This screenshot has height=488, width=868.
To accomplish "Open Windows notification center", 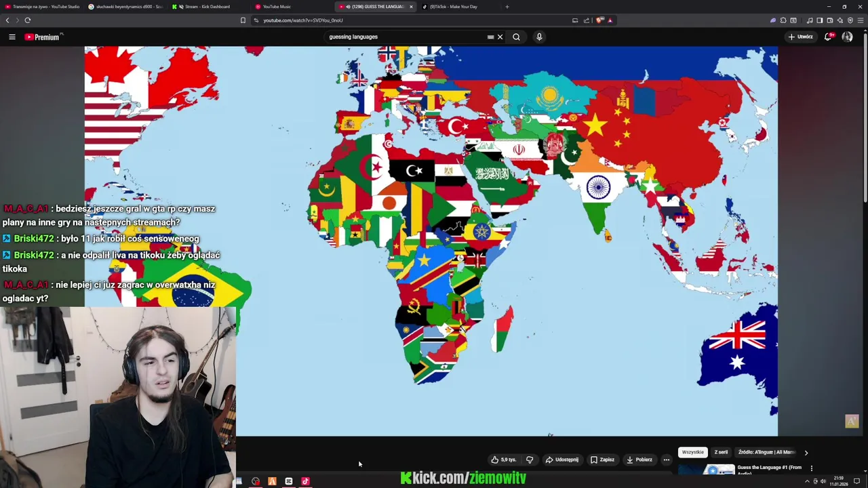I will pyautogui.click(x=856, y=481).
